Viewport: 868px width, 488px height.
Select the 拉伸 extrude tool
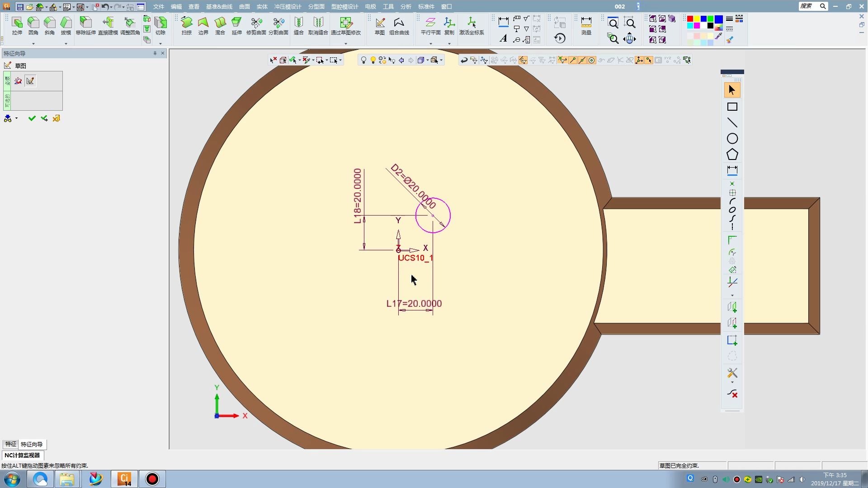coord(17,25)
